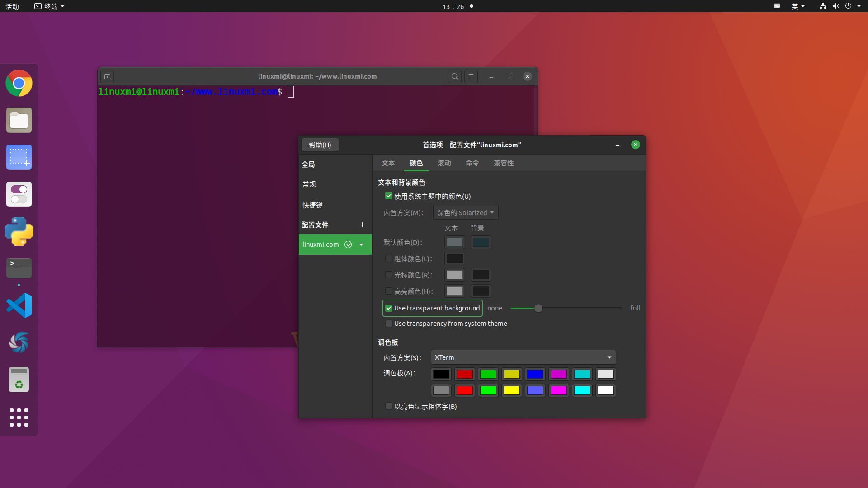868x488 pixels.
Task: Click the dark blue palette swatch
Action: point(535,374)
